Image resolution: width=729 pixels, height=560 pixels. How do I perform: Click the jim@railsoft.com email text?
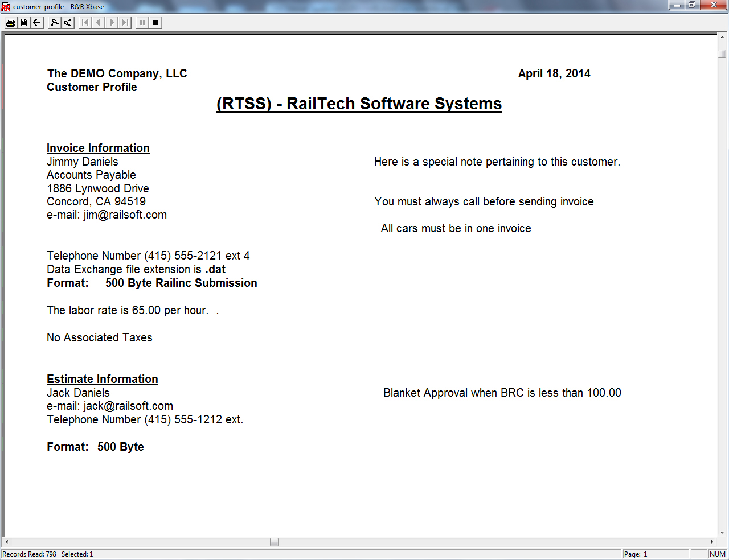point(125,215)
